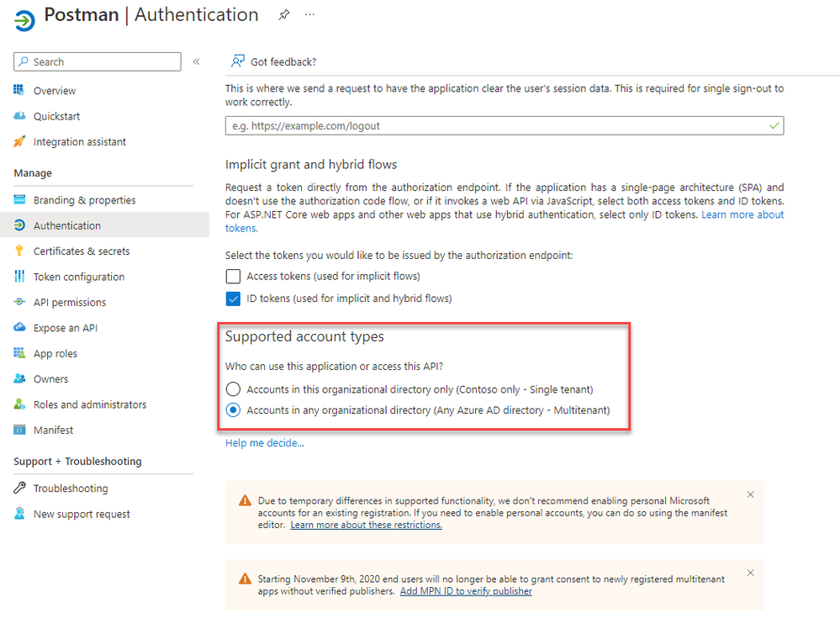This screenshot has height=624, width=840.
Task: Uncheck ID tokens checkbox
Action: (x=233, y=299)
